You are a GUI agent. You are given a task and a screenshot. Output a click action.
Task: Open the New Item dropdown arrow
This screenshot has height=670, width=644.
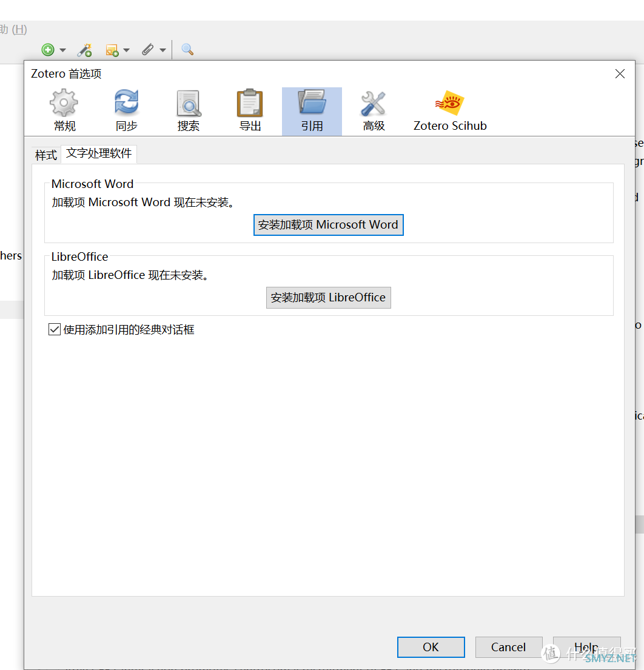(x=63, y=50)
